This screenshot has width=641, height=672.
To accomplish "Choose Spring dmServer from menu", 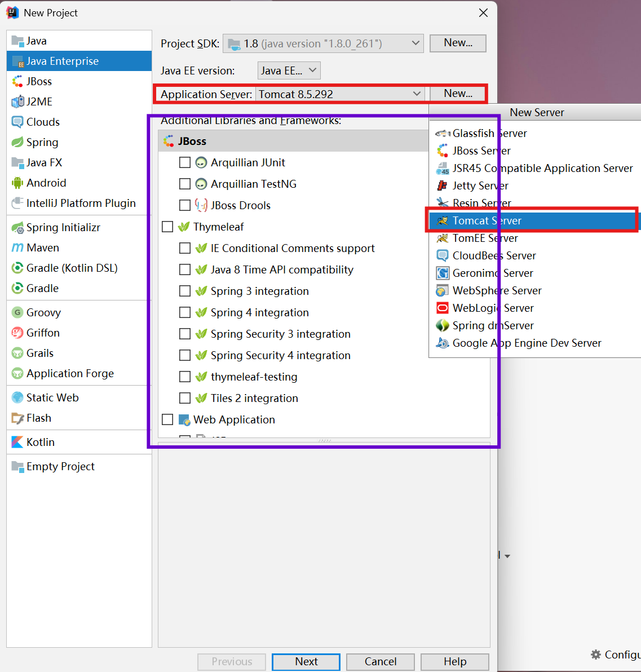I will tap(535, 326).
